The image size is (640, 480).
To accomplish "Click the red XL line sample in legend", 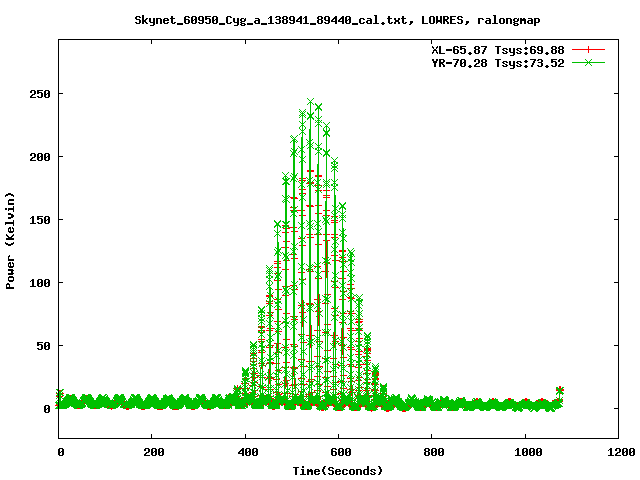I will point(589,49).
